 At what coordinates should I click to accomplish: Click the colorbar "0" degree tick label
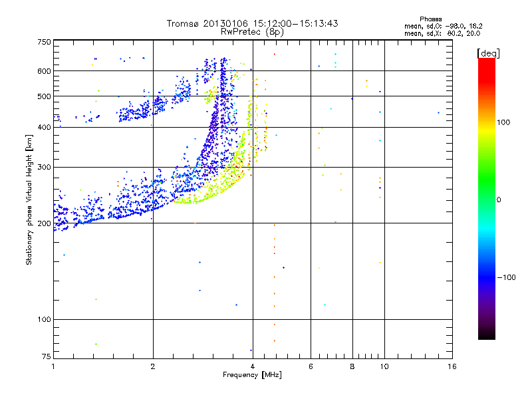499,200
